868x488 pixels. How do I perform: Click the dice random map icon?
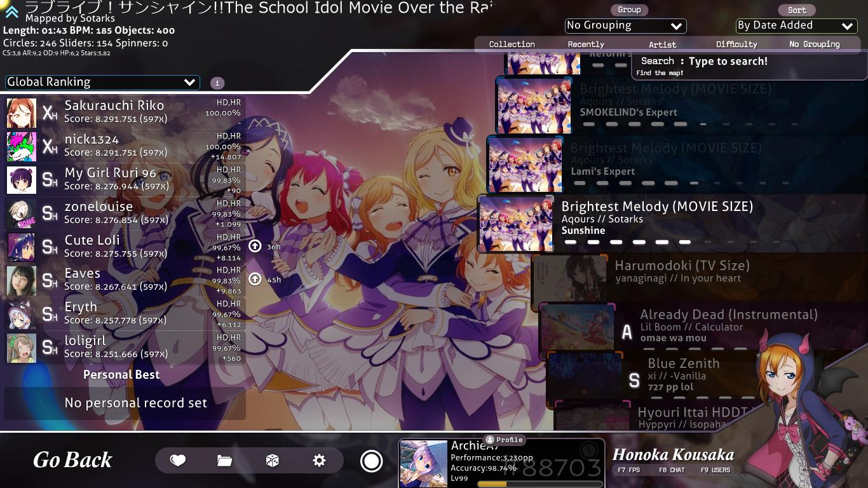272,461
